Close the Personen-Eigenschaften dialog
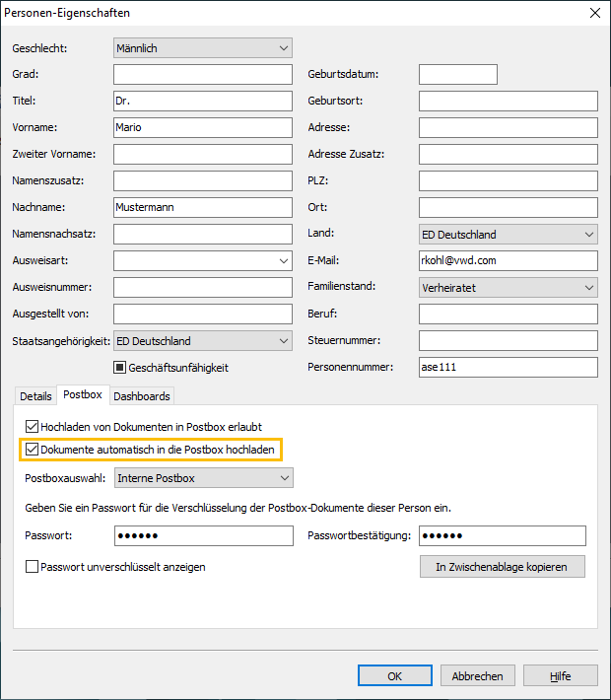This screenshot has width=611, height=700. 593,13
